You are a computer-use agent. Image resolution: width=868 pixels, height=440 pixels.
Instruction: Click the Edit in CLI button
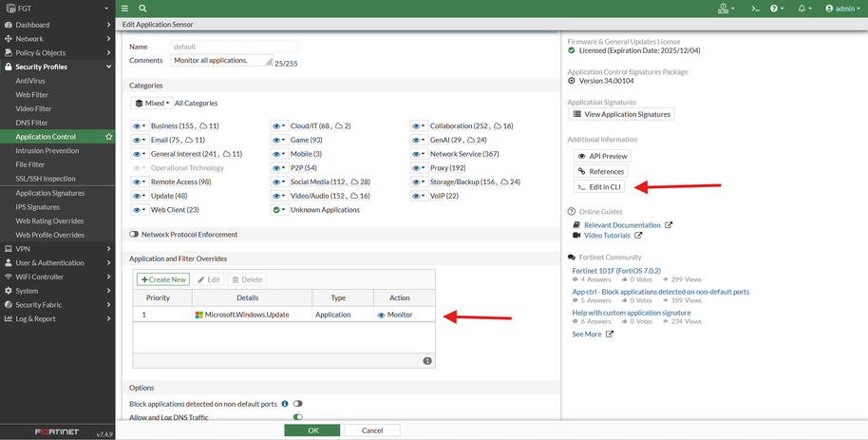600,187
